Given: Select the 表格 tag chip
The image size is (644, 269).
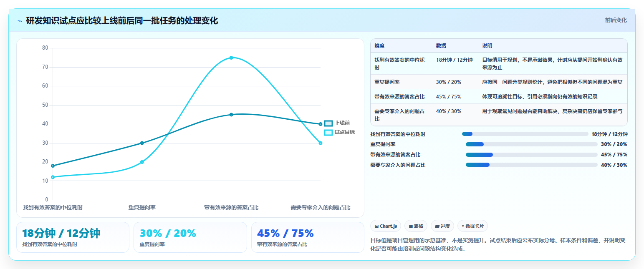Looking at the screenshot, I should [x=416, y=226].
